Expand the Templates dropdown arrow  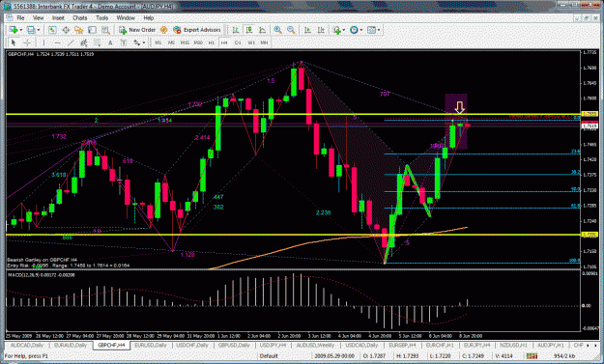379,30
